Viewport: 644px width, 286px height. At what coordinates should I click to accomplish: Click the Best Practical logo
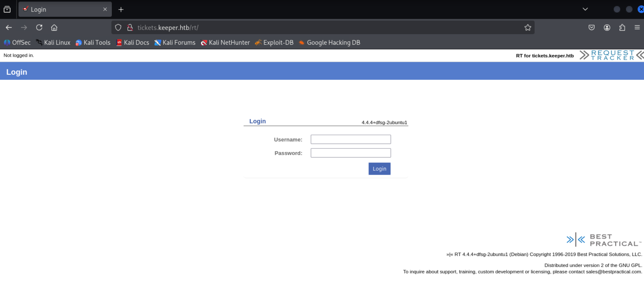604,240
